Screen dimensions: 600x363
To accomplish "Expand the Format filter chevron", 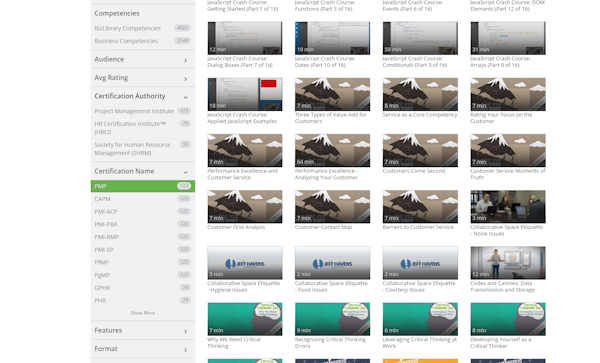I will point(186,350).
